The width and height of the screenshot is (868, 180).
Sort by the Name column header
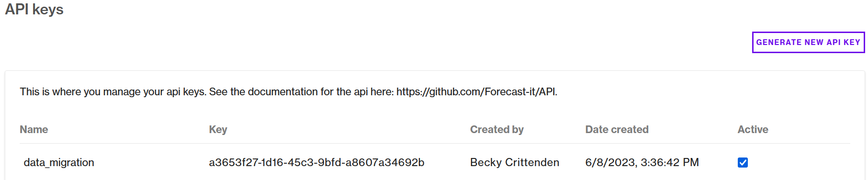coord(34,129)
